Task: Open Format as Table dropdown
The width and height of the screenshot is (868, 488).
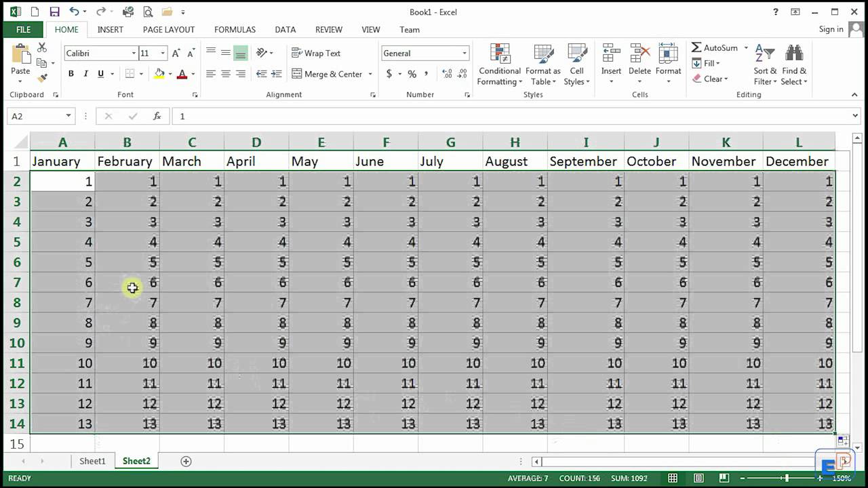Action: [x=542, y=65]
